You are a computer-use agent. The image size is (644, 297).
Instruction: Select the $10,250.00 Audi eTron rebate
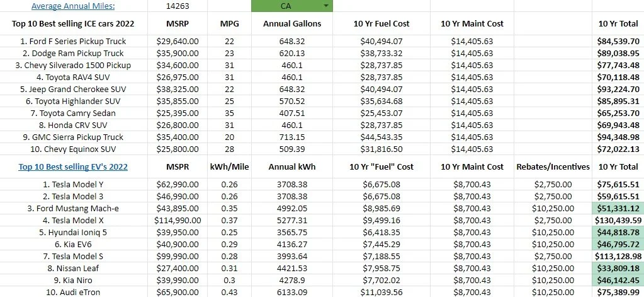pyautogui.click(x=553, y=293)
